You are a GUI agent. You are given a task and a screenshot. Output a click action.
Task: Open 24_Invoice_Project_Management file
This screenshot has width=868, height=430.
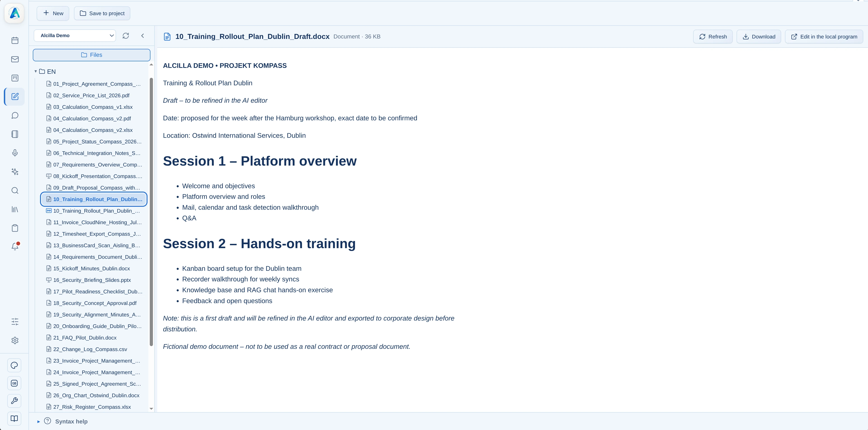pyautogui.click(x=94, y=372)
